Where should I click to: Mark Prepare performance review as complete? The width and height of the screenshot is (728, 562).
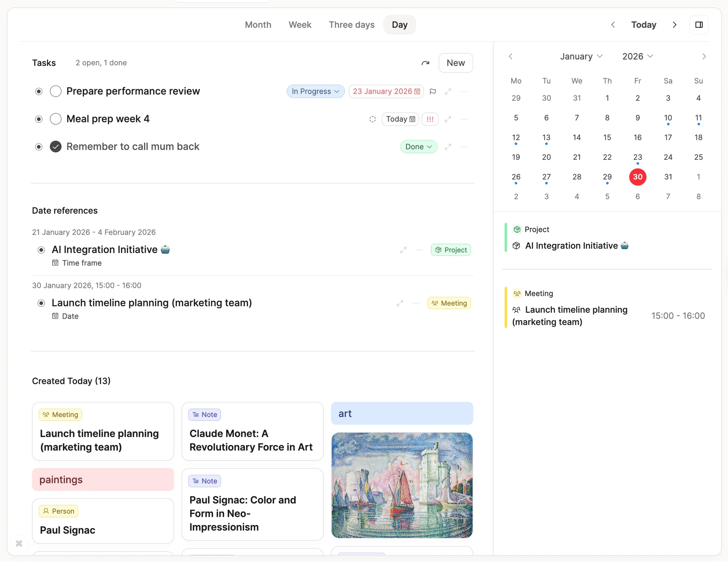[55, 91]
